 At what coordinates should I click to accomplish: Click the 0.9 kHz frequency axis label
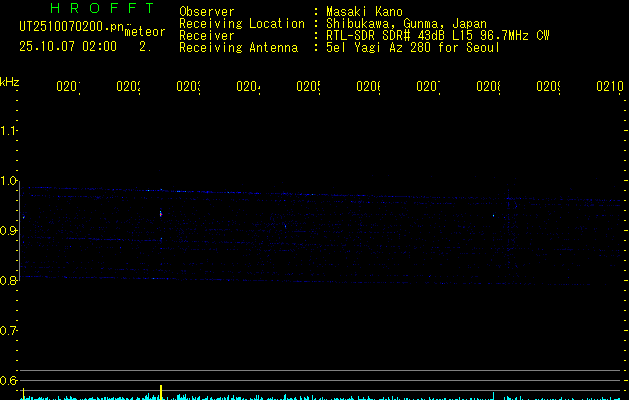tap(9, 231)
